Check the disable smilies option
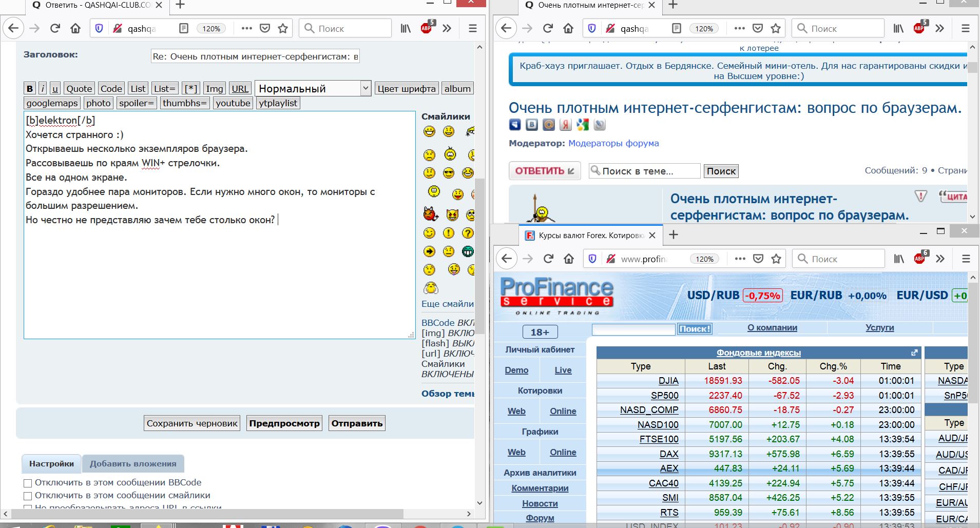 pyautogui.click(x=28, y=496)
